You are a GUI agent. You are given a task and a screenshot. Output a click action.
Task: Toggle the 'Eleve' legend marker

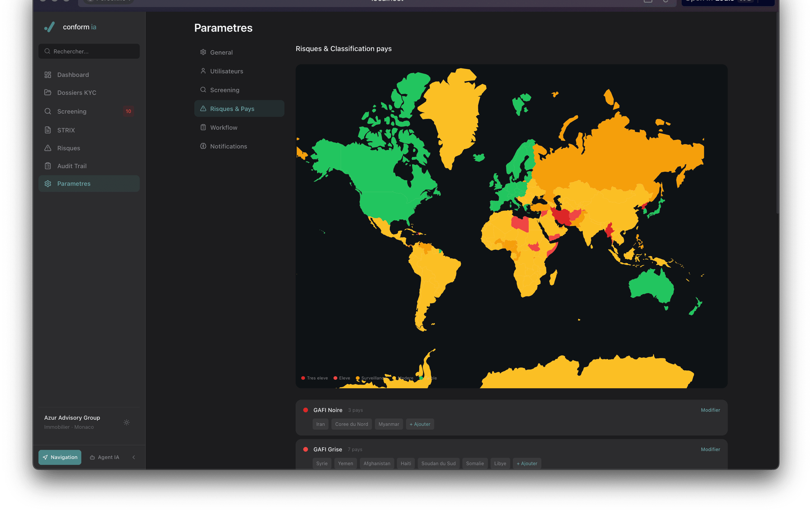click(x=335, y=378)
